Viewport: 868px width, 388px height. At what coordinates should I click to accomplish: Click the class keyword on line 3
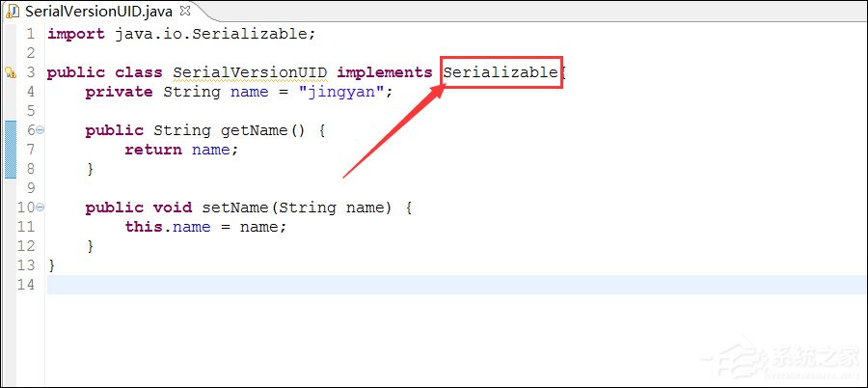tap(139, 72)
